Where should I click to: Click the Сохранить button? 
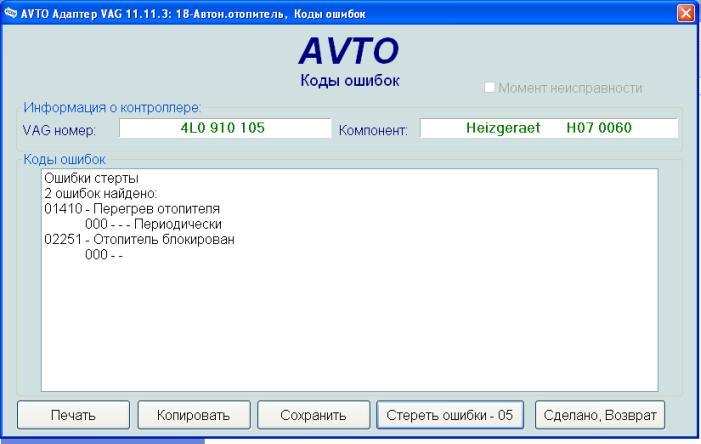click(313, 415)
